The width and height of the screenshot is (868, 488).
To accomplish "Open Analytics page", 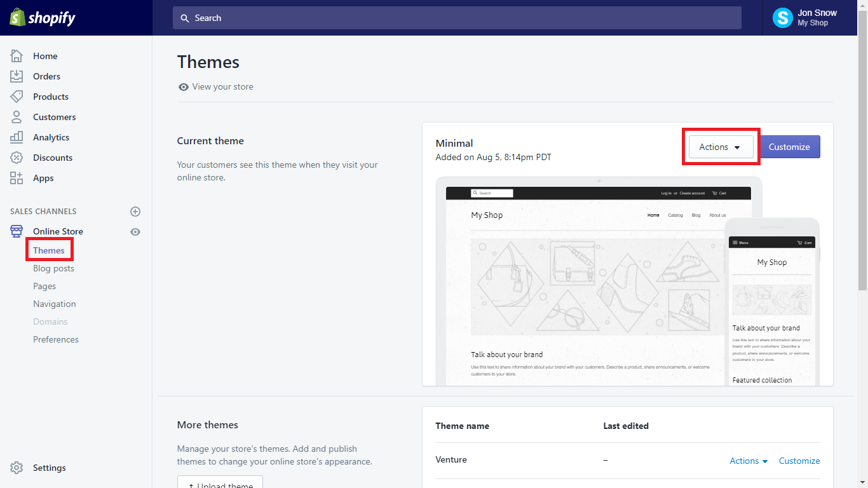I will click(x=51, y=137).
